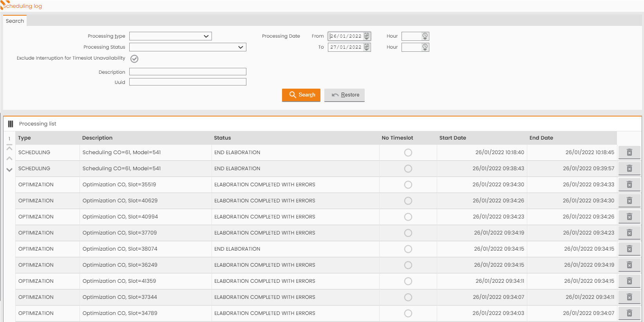Toggle No Timeslot for Slot=41359 row
Screen dimensions: 644x322
click(408, 281)
